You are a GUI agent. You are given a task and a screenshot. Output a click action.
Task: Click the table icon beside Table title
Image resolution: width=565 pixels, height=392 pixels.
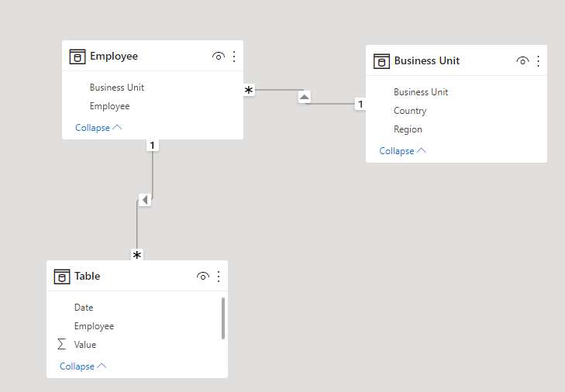click(62, 277)
